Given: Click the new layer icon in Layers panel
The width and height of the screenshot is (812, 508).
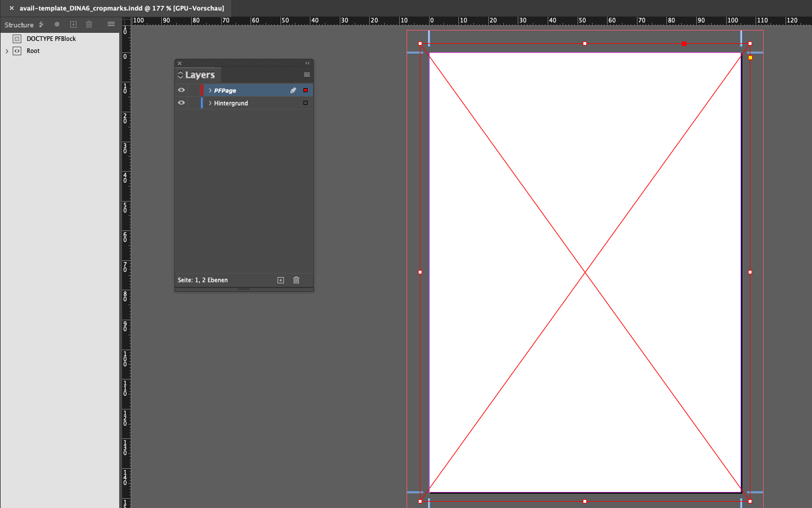Looking at the screenshot, I should (280, 280).
